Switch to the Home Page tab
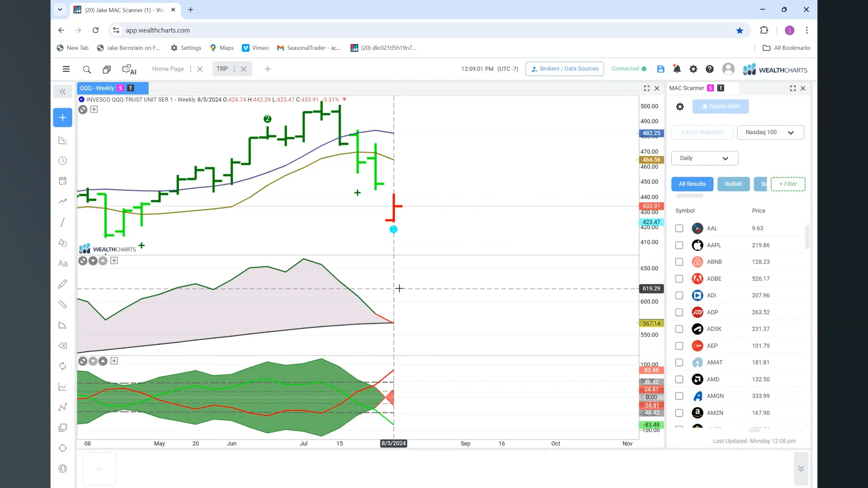This screenshot has height=488, width=868. pyautogui.click(x=168, y=69)
